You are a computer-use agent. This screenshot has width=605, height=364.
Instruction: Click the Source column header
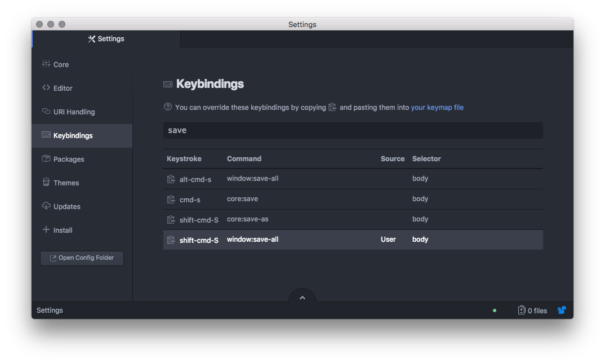(x=393, y=159)
